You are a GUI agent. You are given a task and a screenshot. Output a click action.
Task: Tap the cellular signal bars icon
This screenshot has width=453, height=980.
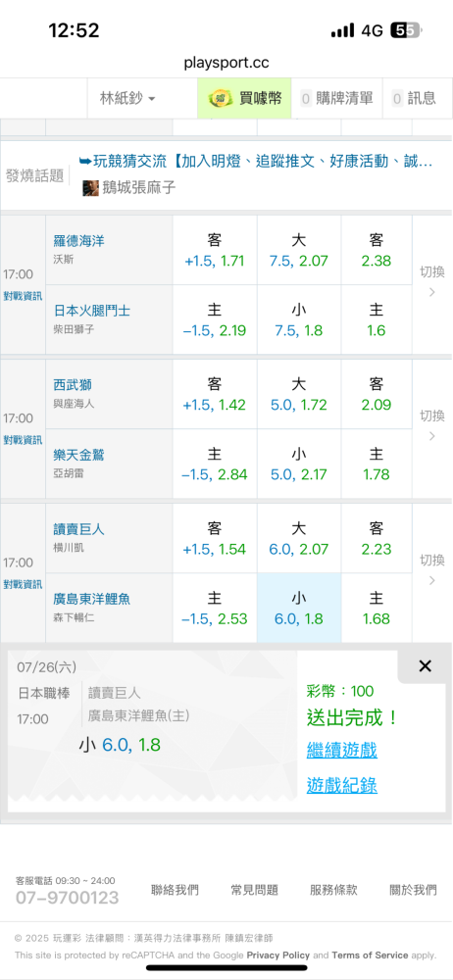click(342, 30)
